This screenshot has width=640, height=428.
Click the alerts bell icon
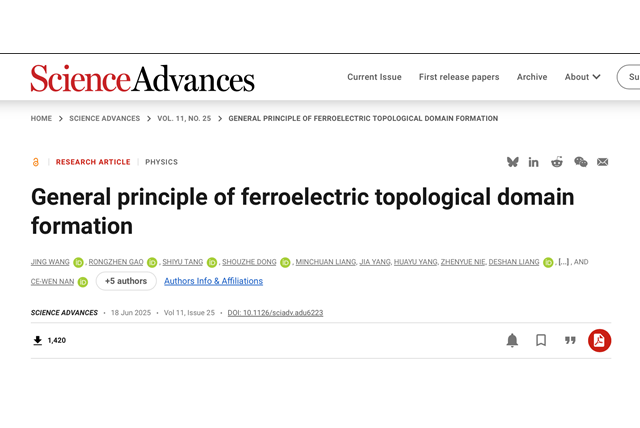tap(512, 340)
